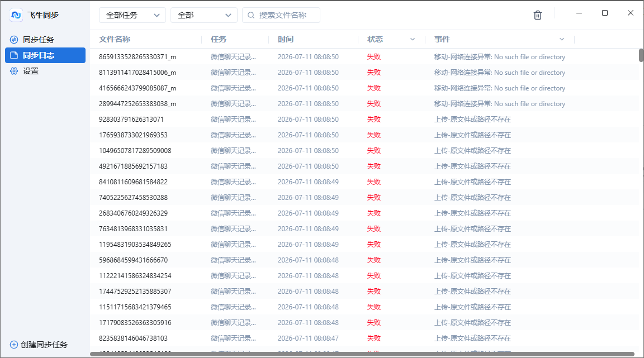Select file row 8113911417028415006_m

[x=364, y=72]
